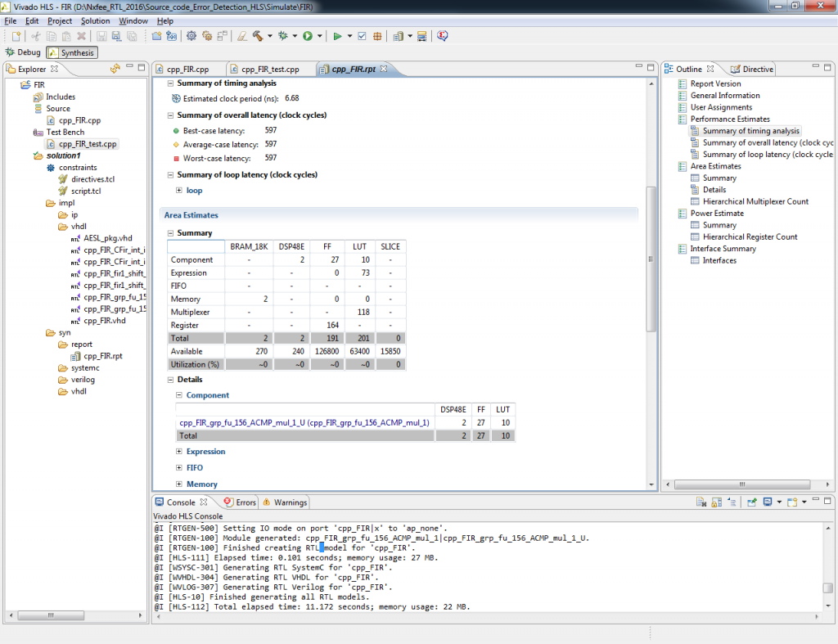The image size is (838, 644).
Task: Click the bug Debug toolbar icon
Action: (283, 36)
